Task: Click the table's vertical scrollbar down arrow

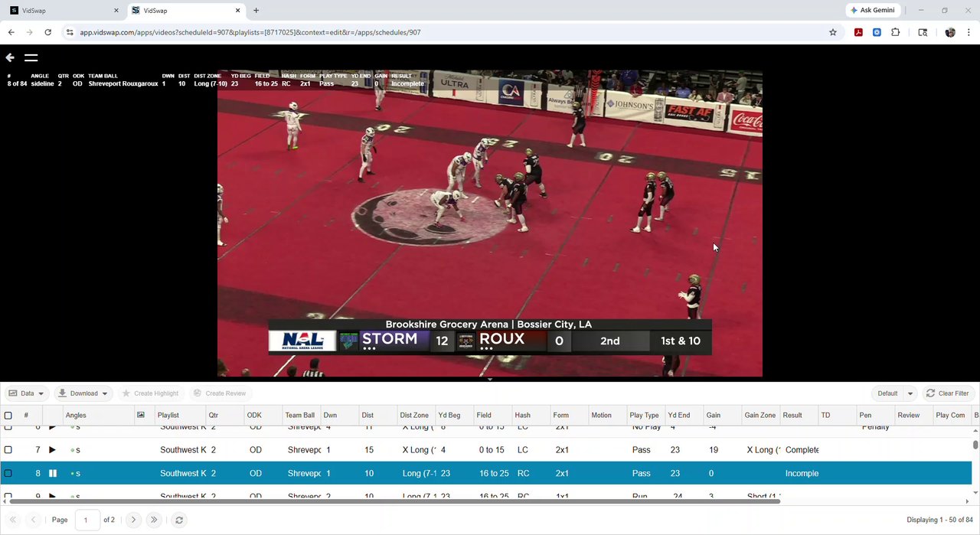Action: point(975,493)
